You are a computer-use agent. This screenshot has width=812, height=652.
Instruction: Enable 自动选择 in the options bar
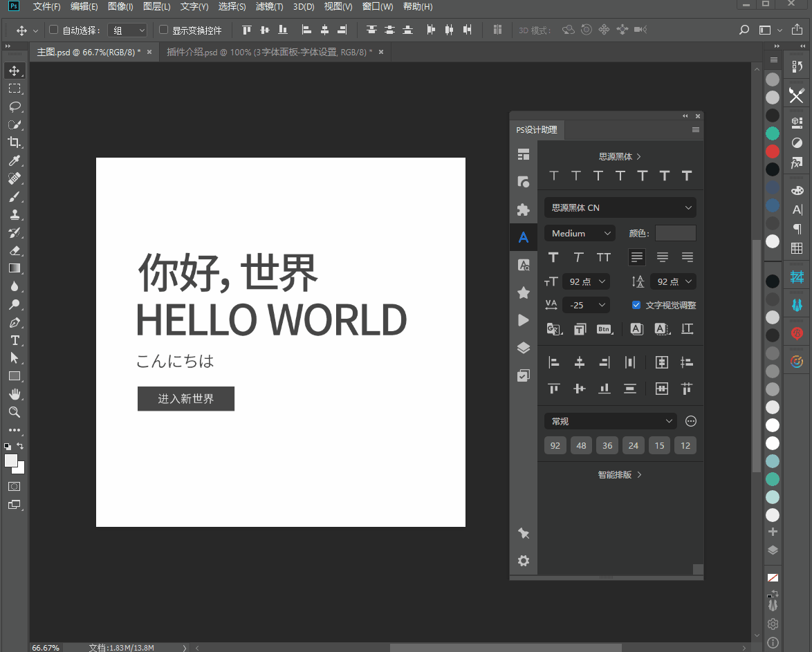pyautogui.click(x=53, y=30)
